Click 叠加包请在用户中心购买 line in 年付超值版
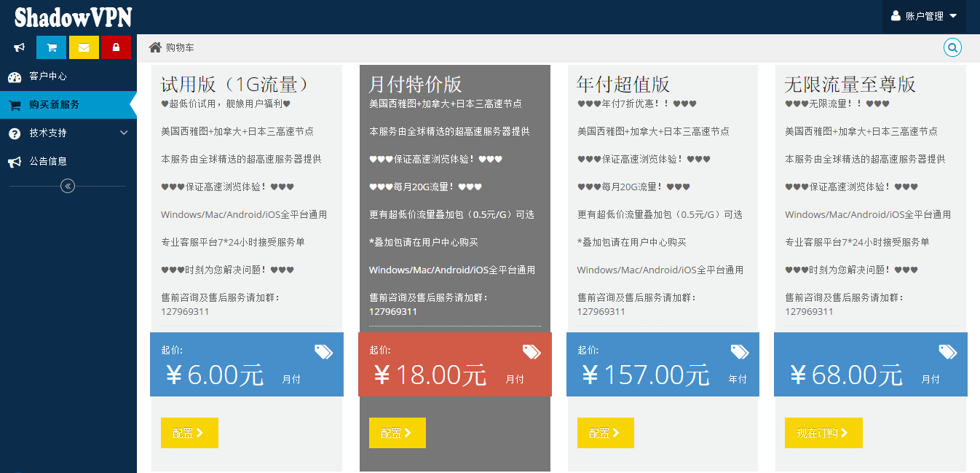This screenshot has width=980, height=473. 632,243
